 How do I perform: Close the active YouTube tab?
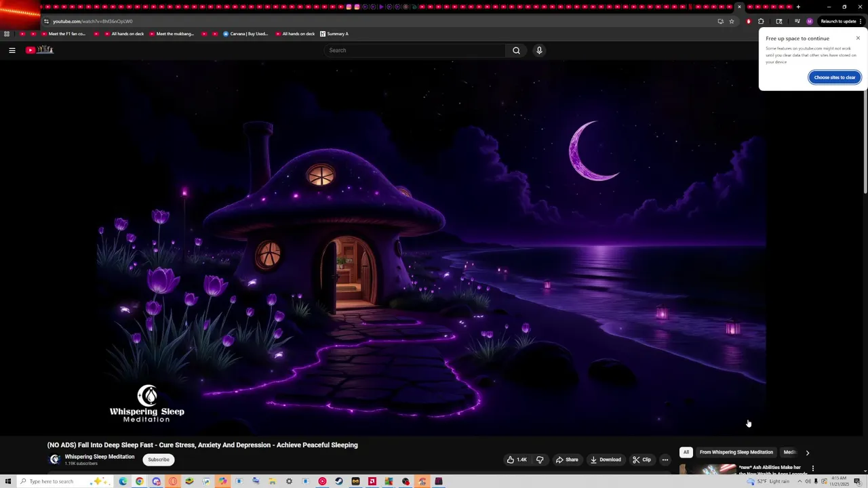739,7
